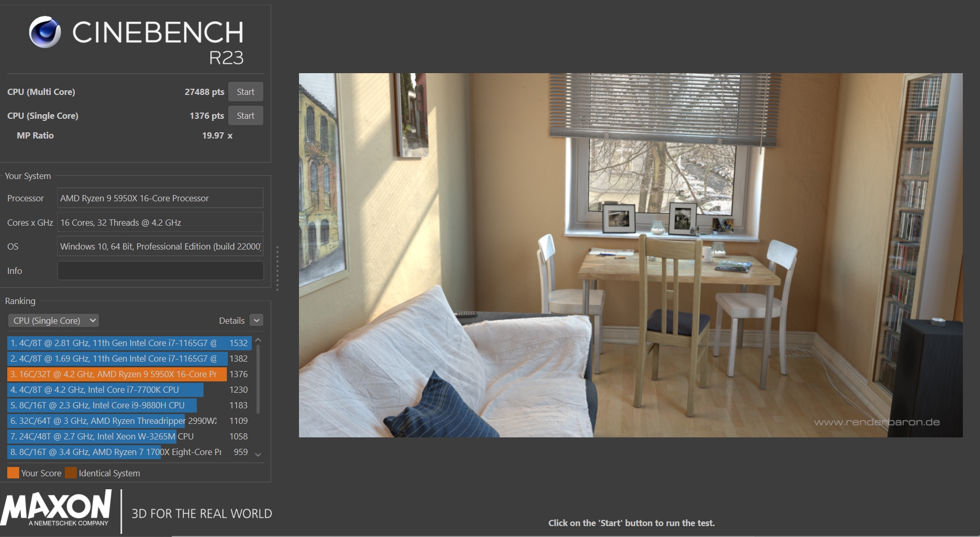
Task: Click the Cinebench sphere logo icon
Action: tap(45, 32)
